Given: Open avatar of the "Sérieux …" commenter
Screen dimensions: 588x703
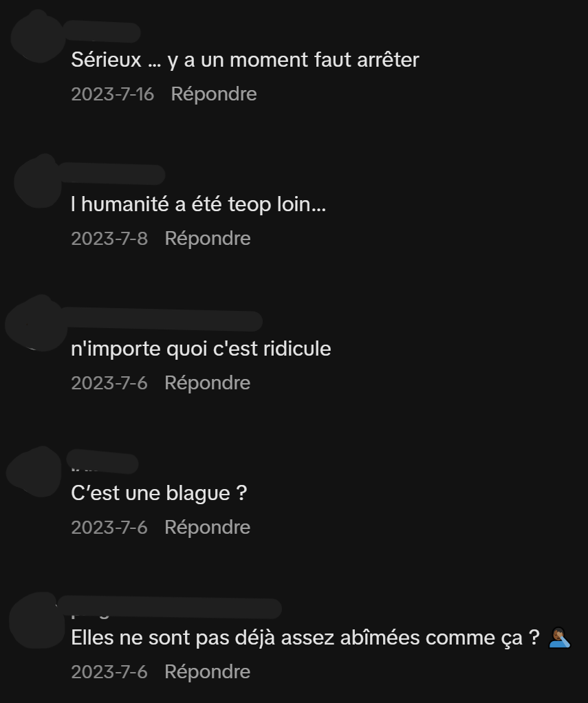Looking at the screenshot, I should (39, 36).
